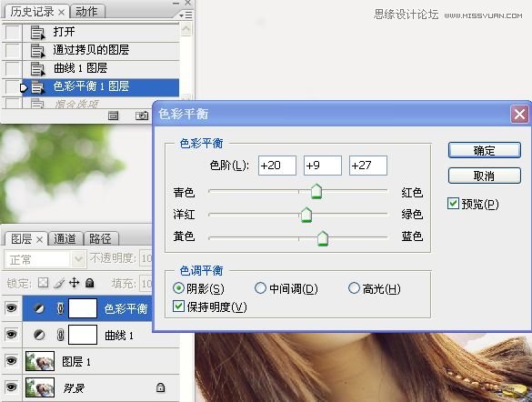This screenshot has height=402, width=532.
Task: Click the 取消 button
Action: tap(484, 176)
